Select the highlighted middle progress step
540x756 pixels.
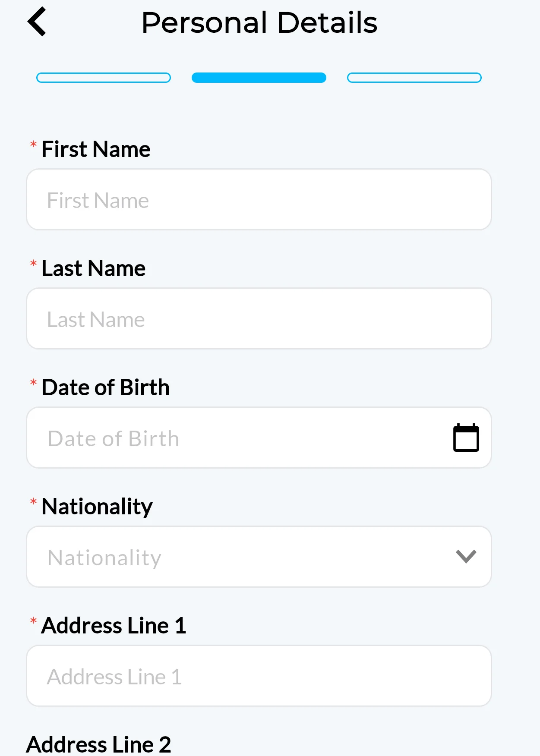(x=259, y=78)
